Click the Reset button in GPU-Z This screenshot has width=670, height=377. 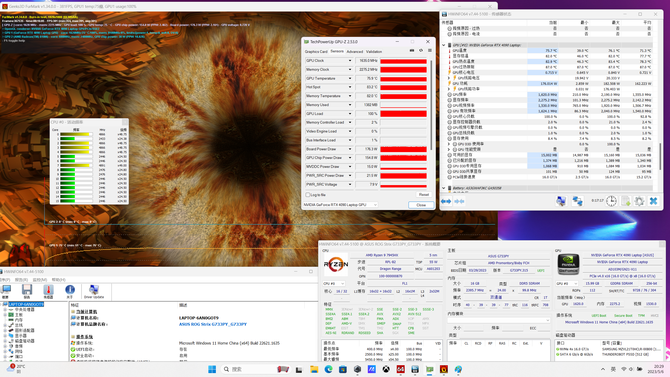(423, 195)
